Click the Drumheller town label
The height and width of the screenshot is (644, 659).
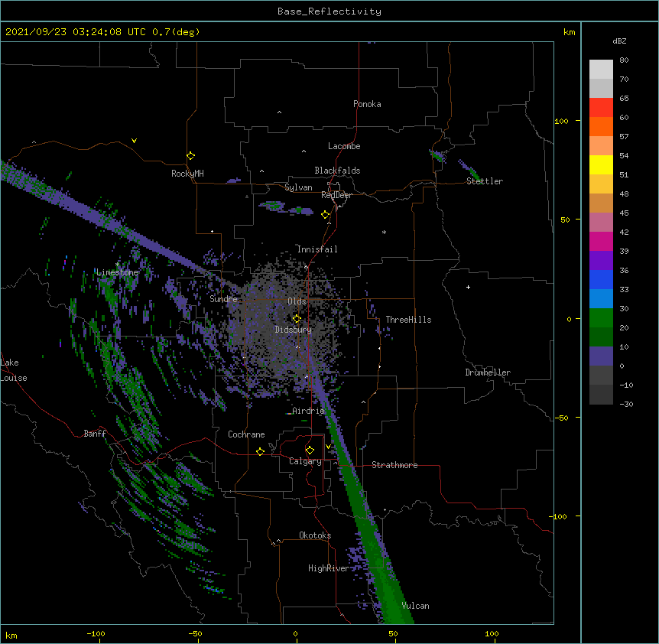tap(488, 372)
